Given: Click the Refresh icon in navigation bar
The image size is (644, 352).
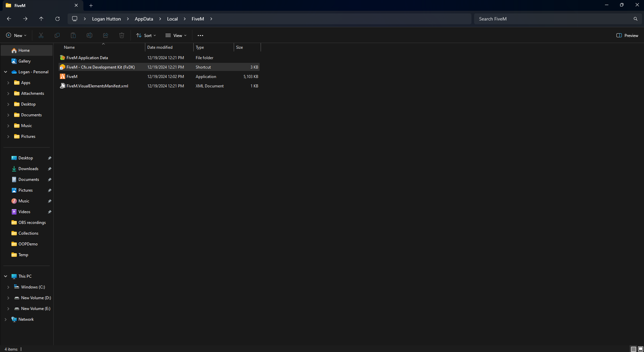Looking at the screenshot, I should pyautogui.click(x=58, y=19).
